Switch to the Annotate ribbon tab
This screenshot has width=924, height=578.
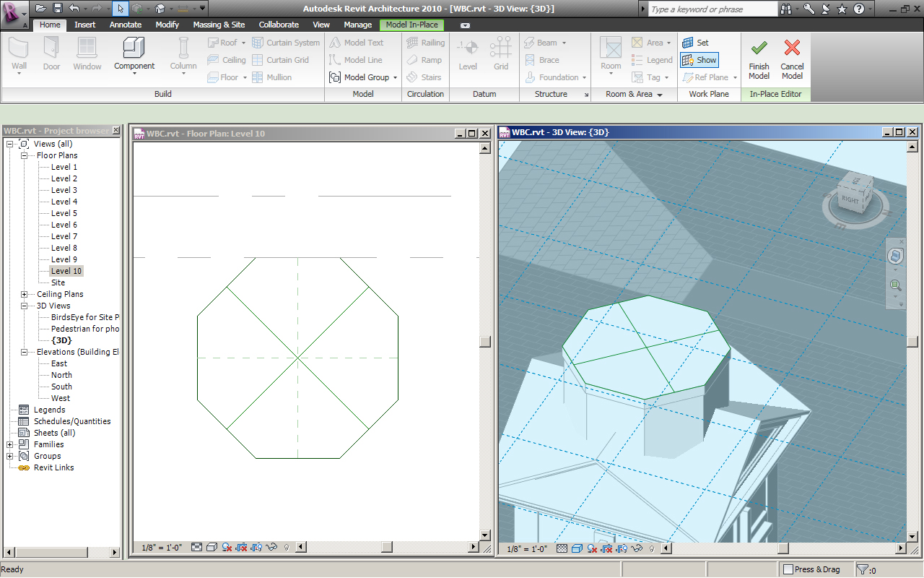[125, 25]
